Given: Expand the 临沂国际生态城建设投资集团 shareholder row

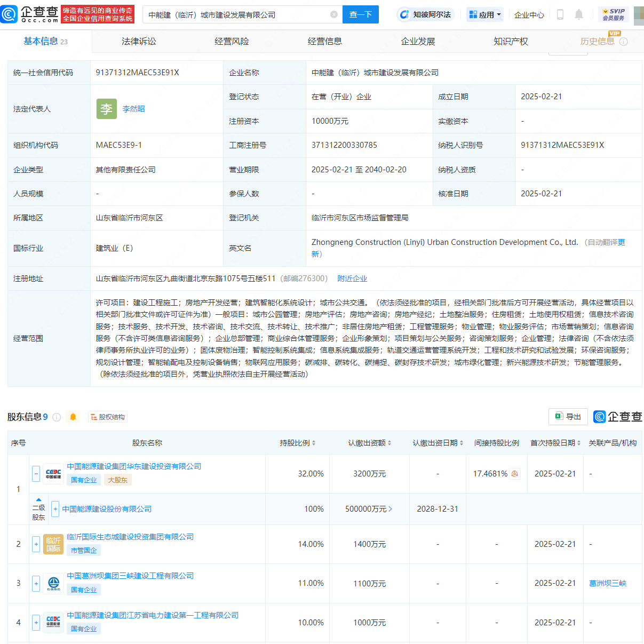Looking at the screenshot, I should 36,544.
